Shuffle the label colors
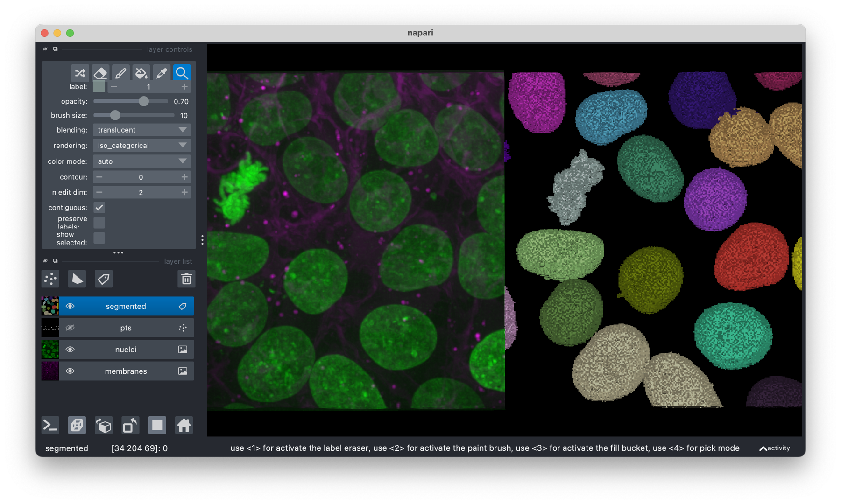The height and width of the screenshot is (504, 841). (80, 73)
